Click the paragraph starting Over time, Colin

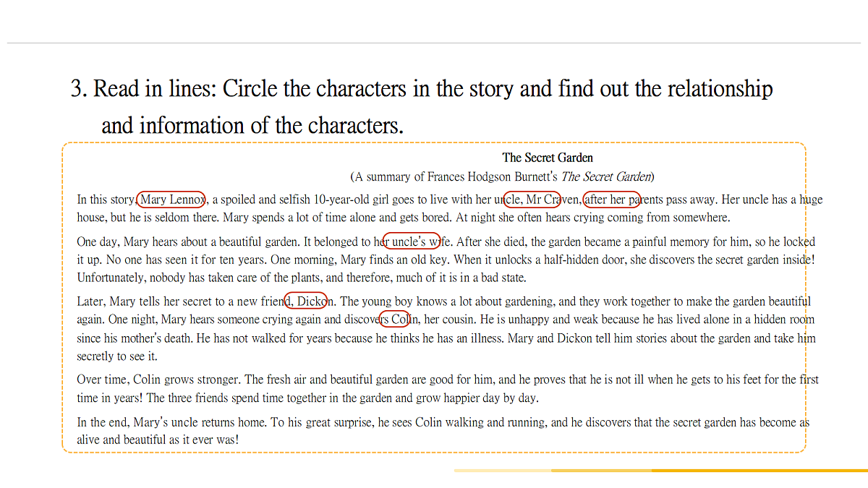448,388
